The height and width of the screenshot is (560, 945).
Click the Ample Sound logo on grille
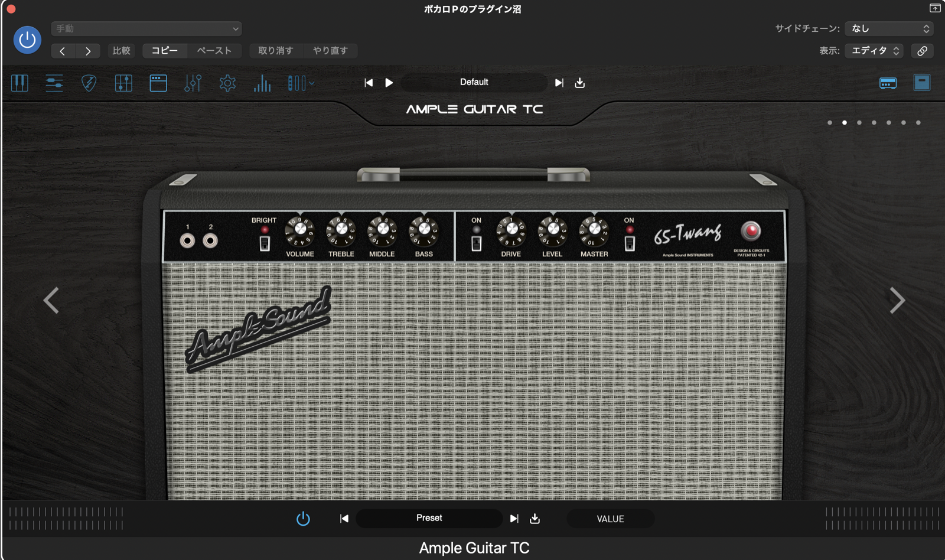pyautogui.click(x=259, y=329)
